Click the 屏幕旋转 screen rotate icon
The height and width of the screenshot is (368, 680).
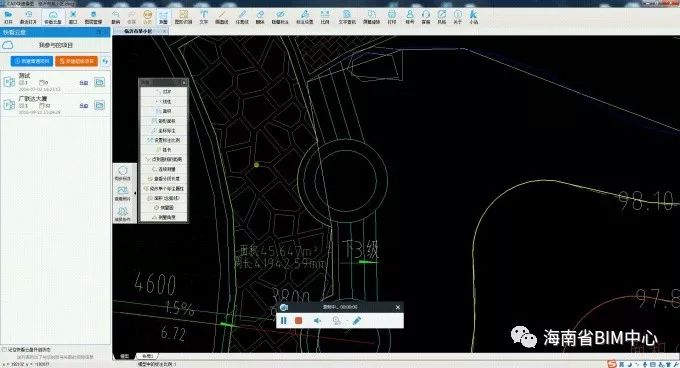pos(371,17)
